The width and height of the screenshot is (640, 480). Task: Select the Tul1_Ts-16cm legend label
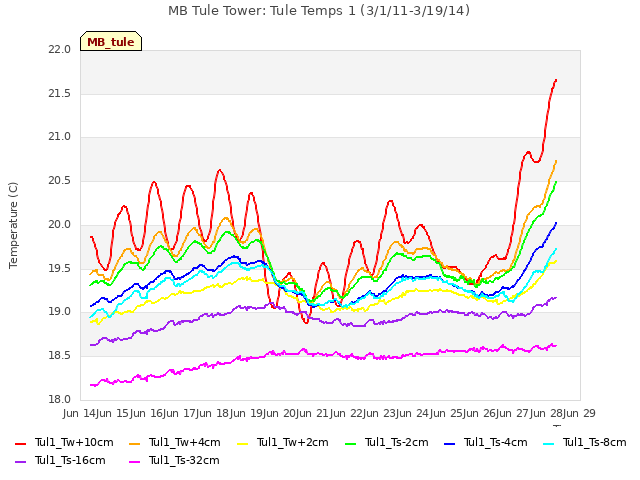pyautogui.click(x=70, y=460)
